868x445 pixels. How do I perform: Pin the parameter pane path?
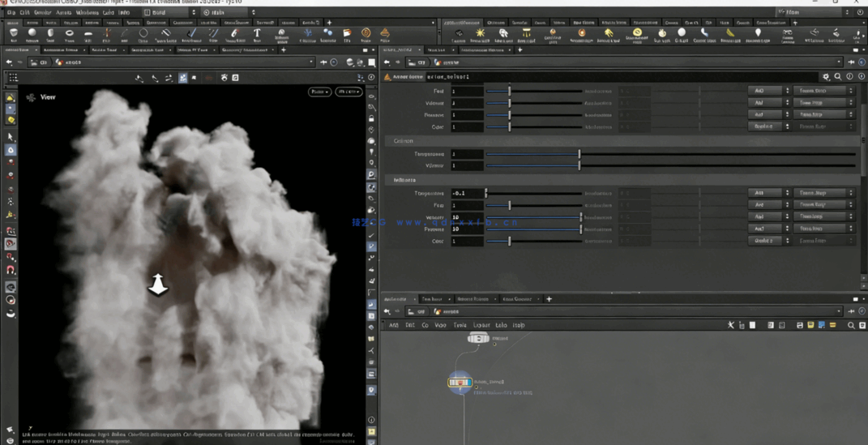click(851, 62)
